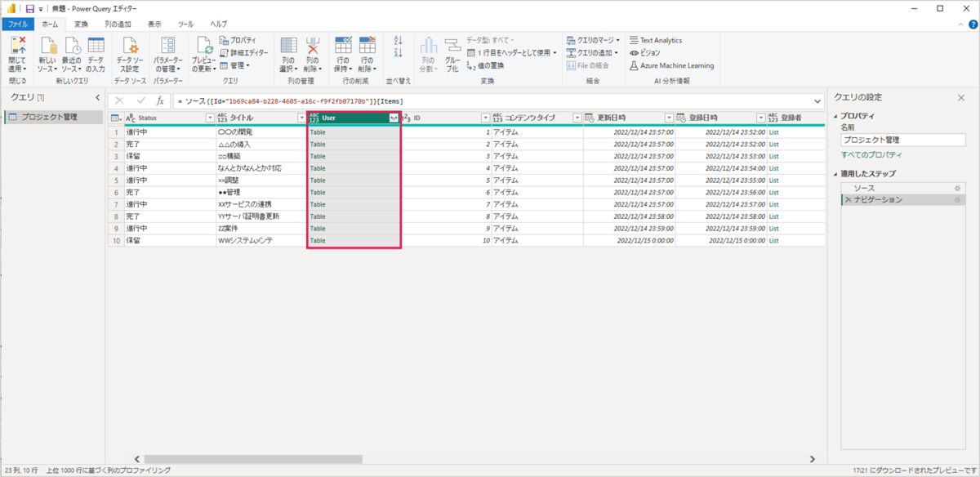Open the 管理 (Manage) dropdown

[x=234, y=65]
